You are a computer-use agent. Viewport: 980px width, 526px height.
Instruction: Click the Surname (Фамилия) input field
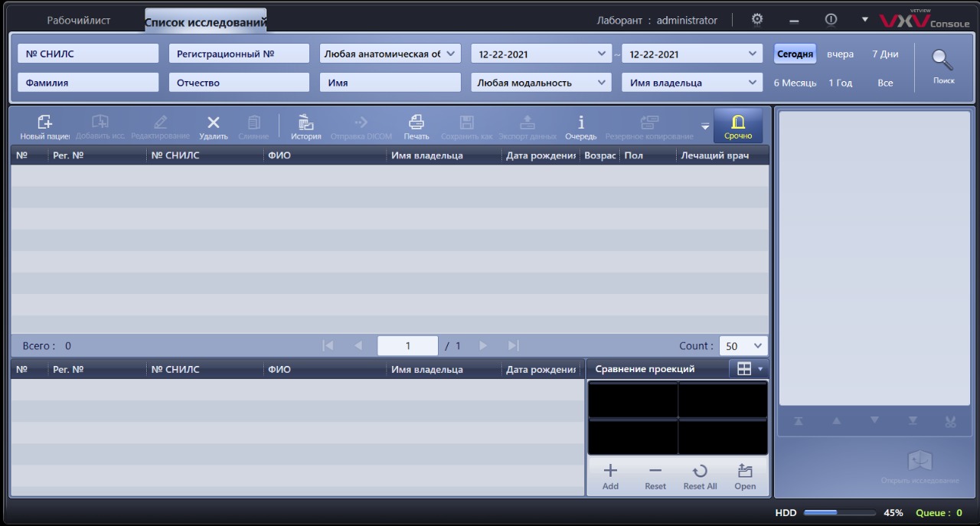point(88,83)
